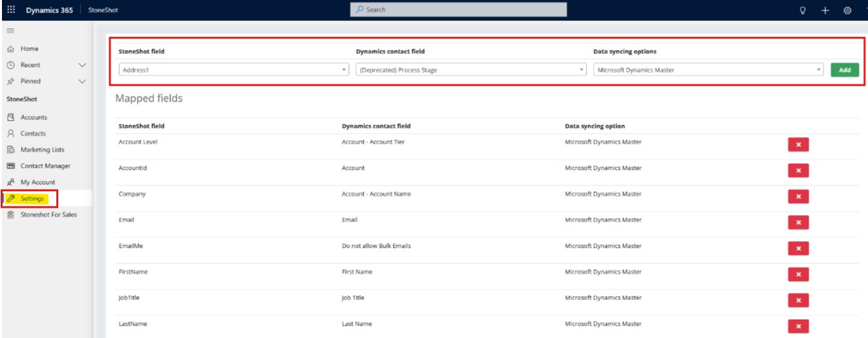Click the green Add button
Screen dimensions: 868x338
(x=844, y=70)
